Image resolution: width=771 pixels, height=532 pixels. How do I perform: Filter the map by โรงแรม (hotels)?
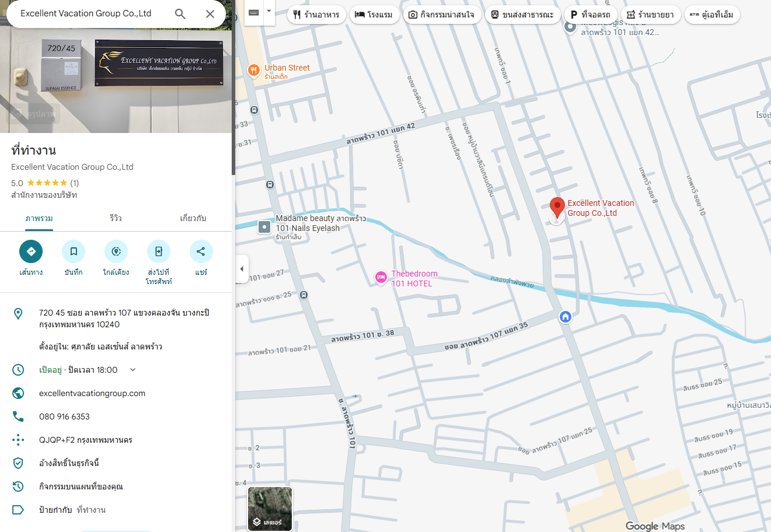374,15
